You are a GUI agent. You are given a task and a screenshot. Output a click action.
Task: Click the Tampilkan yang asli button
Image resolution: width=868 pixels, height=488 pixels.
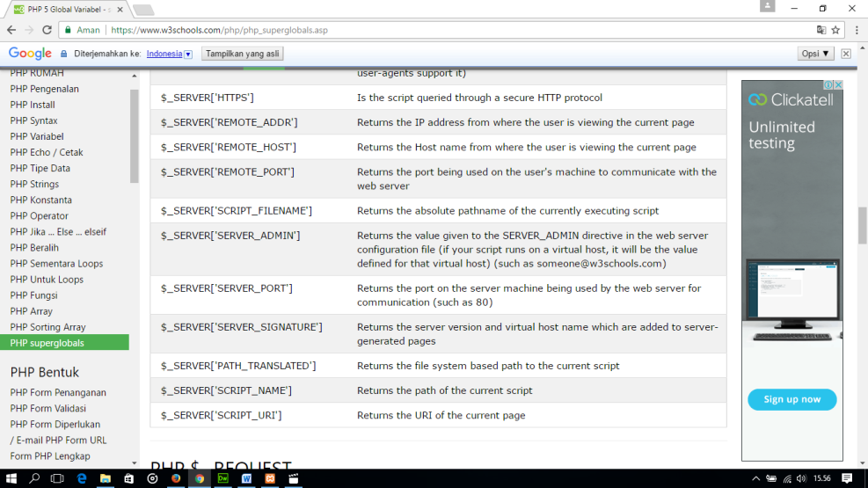(242, 54)
